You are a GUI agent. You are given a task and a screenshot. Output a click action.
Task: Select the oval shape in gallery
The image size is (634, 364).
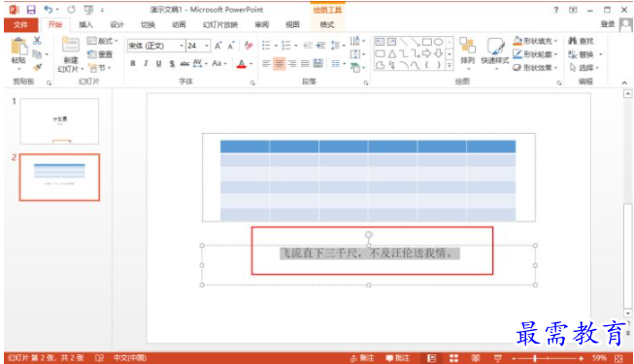click(438, 42)
